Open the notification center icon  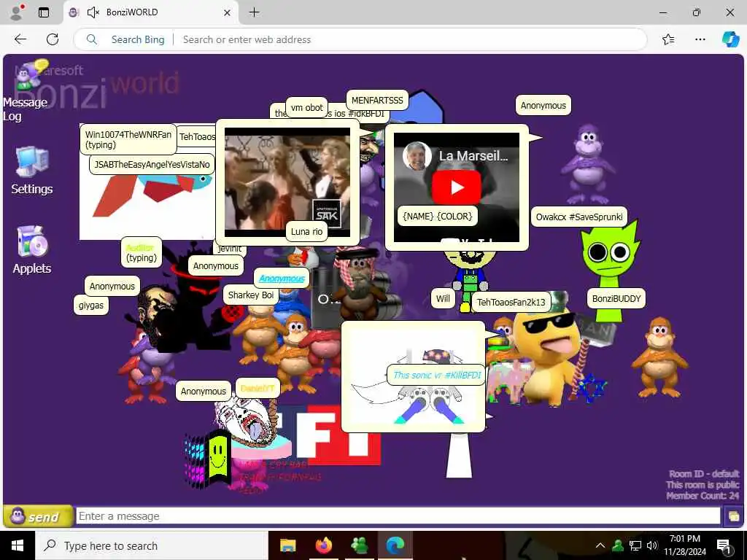coord(723,545)
